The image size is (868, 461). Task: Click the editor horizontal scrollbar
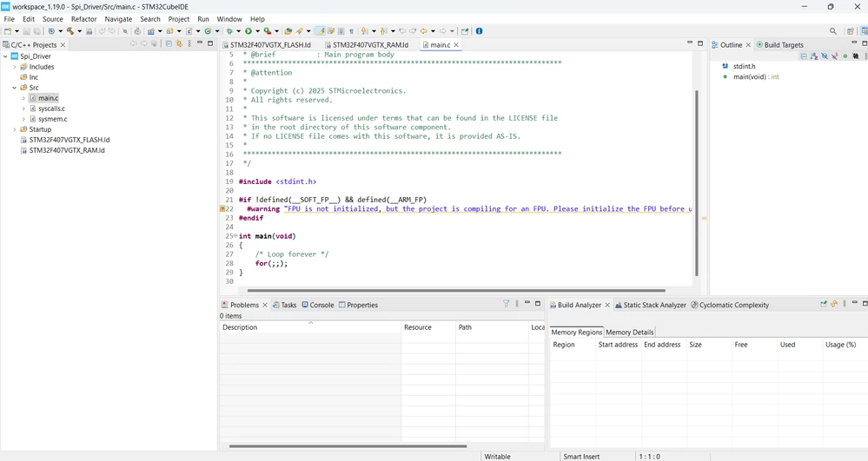tap(456, 290)
